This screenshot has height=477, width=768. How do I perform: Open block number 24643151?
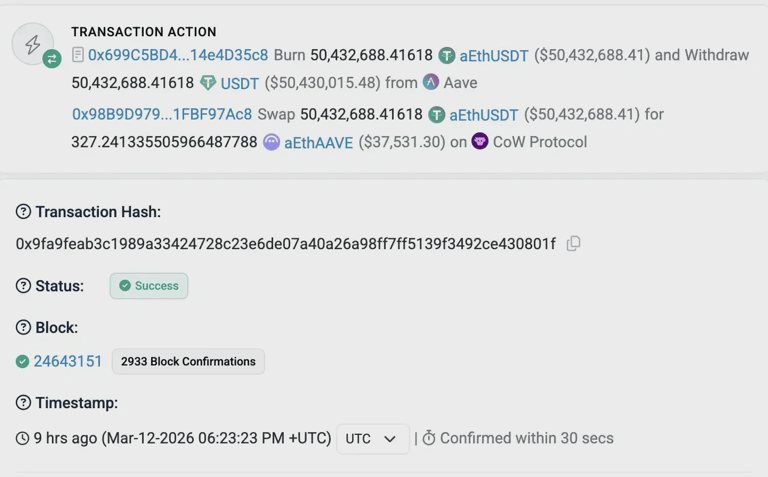[x=68, y=361]
